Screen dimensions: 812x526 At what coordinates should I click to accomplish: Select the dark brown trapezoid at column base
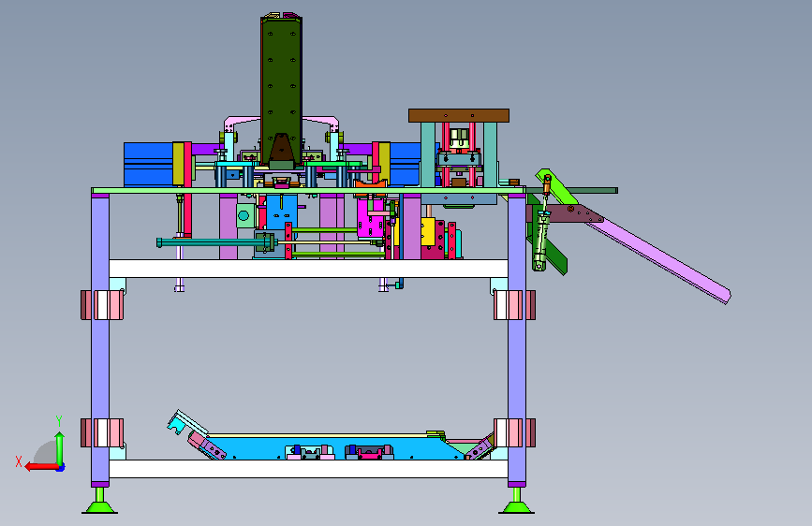click(x=281, y=148)
